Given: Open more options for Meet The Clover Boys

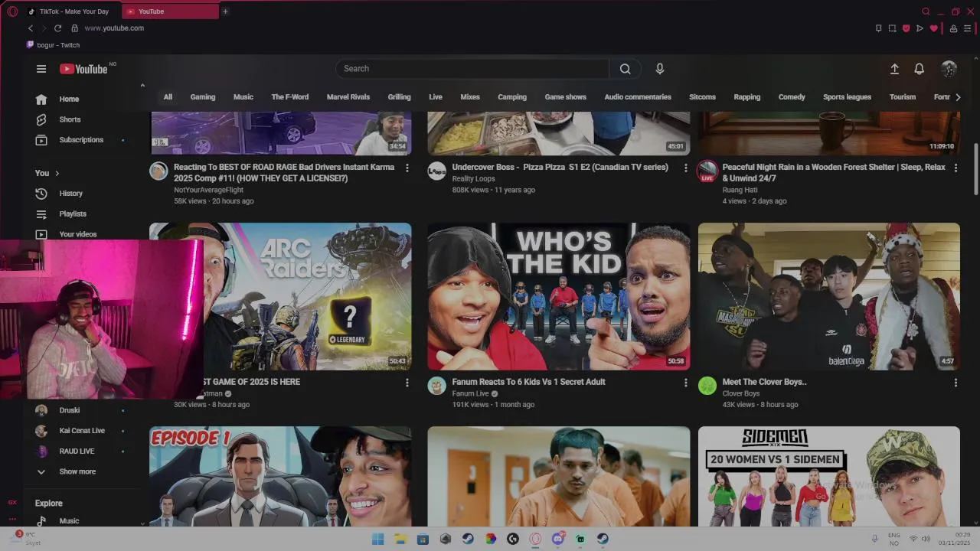Looking at the screenshot, I should click(x=955, y=383).
